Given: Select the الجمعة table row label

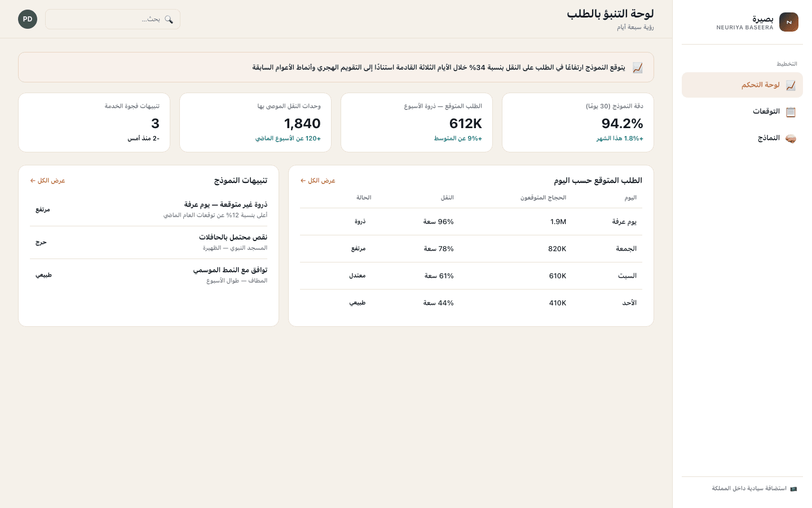Looking at the screenshot, I should pyautogui.click(x=626, y=249).
